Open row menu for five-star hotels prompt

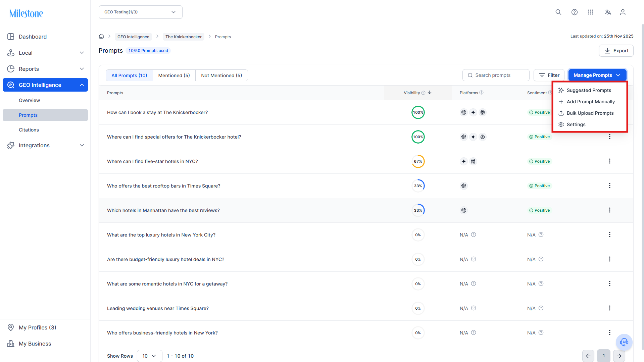click(x=610, y=161)
